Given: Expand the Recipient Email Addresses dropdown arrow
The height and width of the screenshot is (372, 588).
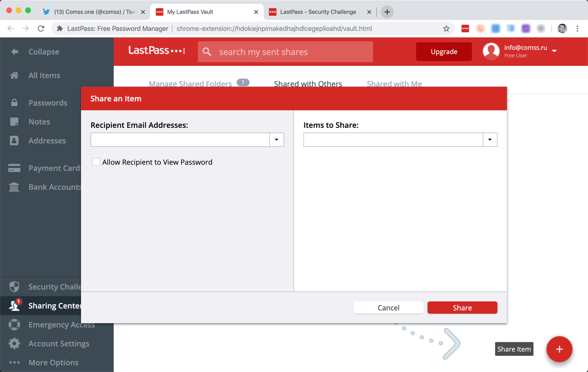Looking at the screenshot, I should 276,140.
